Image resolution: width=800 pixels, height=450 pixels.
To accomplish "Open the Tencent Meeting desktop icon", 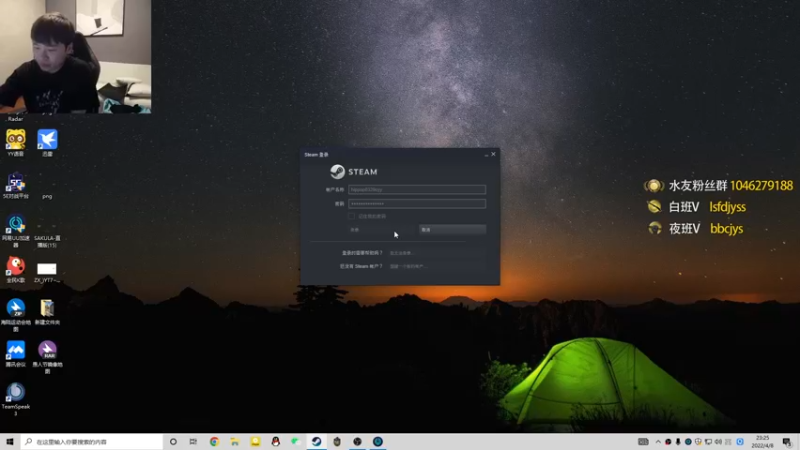I will 16,354.
